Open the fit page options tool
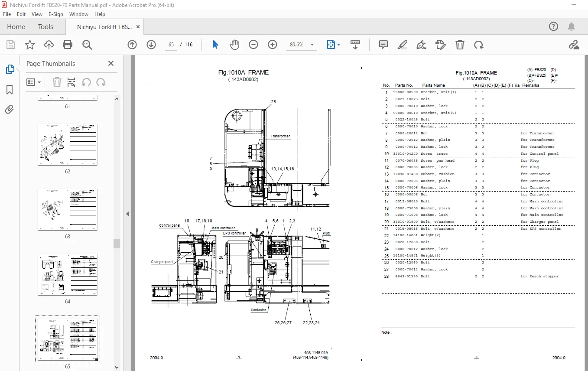 331,45
